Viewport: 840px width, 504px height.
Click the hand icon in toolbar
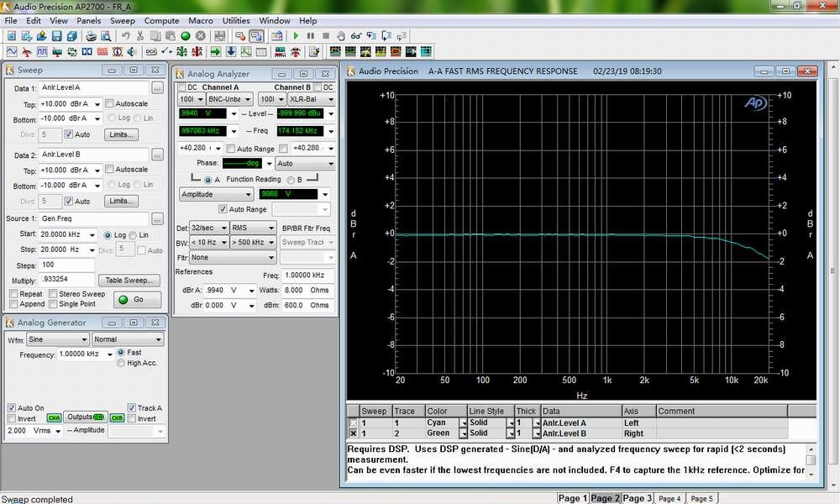tap(341, 36)
